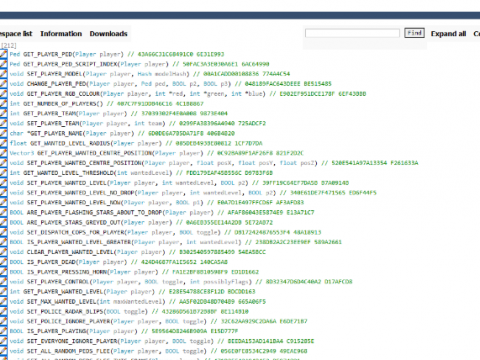
Task: Select the IS_PLAYER_PLAYING function name
Action: [x=56, y=331]
